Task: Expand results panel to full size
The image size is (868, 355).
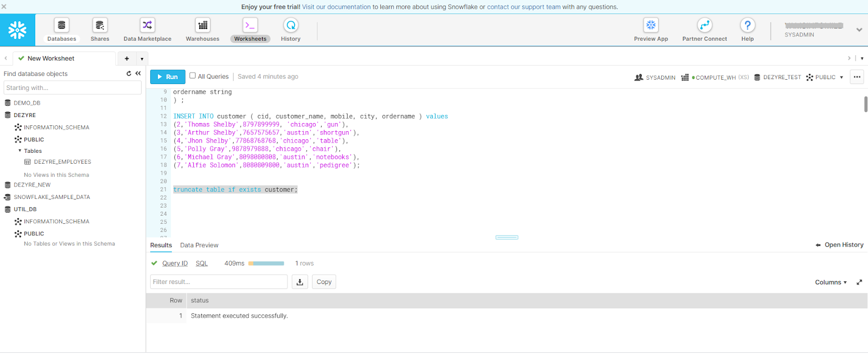Action: click(859, 282)
